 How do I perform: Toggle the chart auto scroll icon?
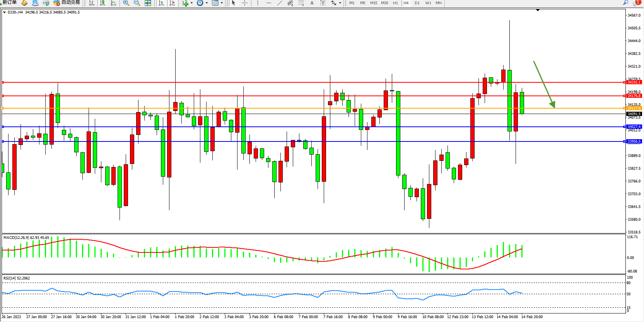click(x=162, y=3)
